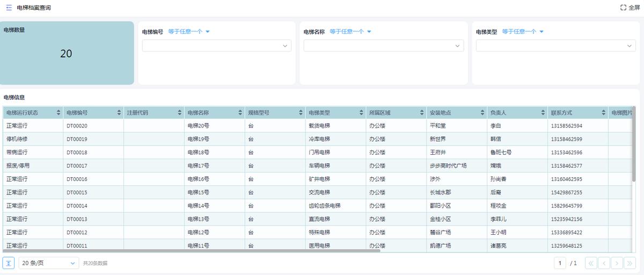Image resolution: width=644 pixels, height=275 pixels.
Task: Click elevator name 电梯15号
Action: 199,192
